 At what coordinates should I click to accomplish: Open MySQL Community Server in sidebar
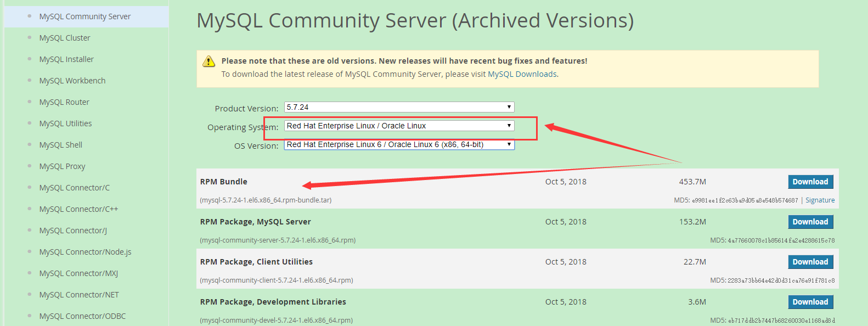coord(85,16)
